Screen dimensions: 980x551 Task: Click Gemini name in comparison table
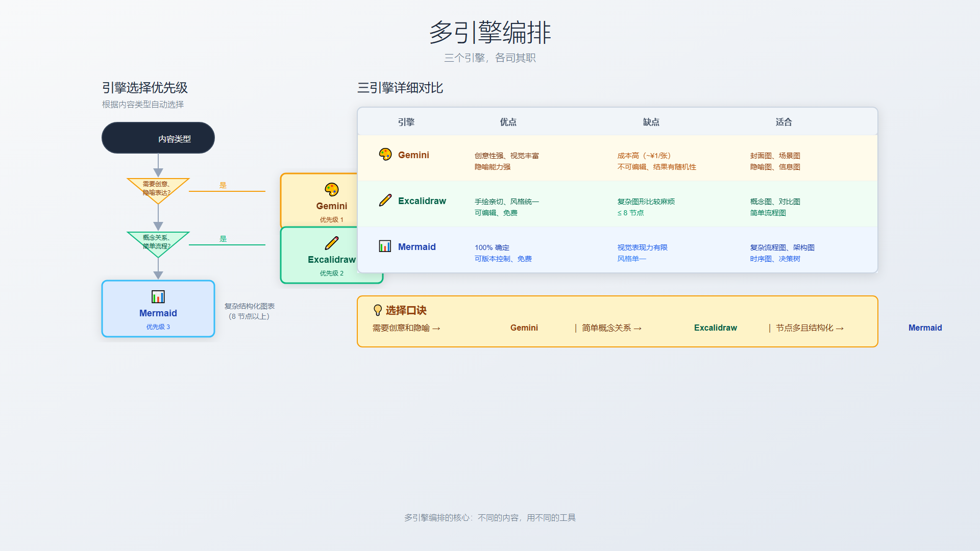coord(413,155)
